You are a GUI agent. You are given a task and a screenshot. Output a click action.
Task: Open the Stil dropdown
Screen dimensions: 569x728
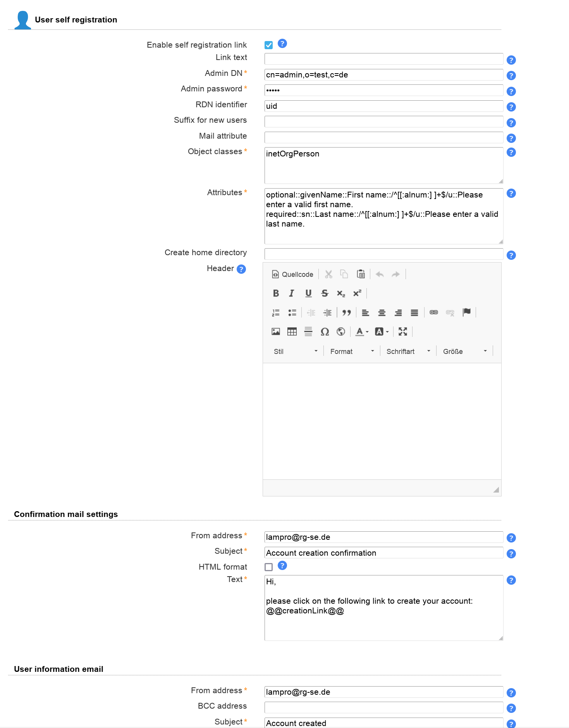point(295,352)
